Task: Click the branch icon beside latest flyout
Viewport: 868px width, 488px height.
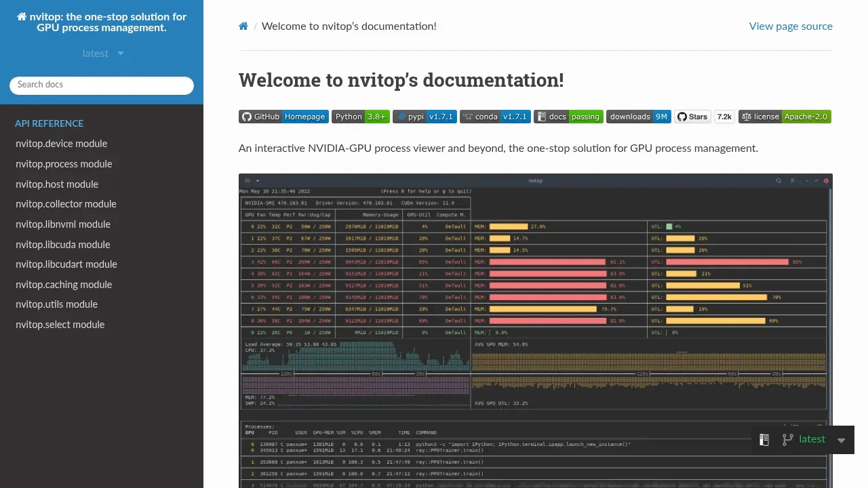Action: coord(787,440)
